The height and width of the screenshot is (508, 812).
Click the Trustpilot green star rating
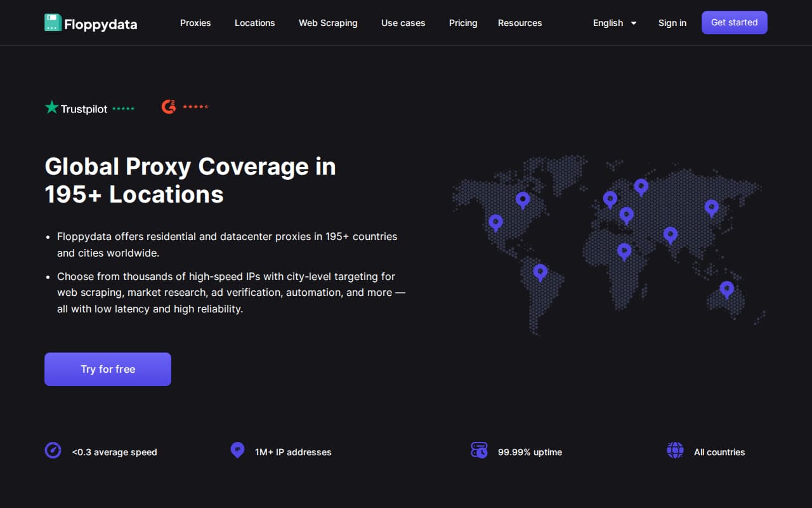point(123,109)
